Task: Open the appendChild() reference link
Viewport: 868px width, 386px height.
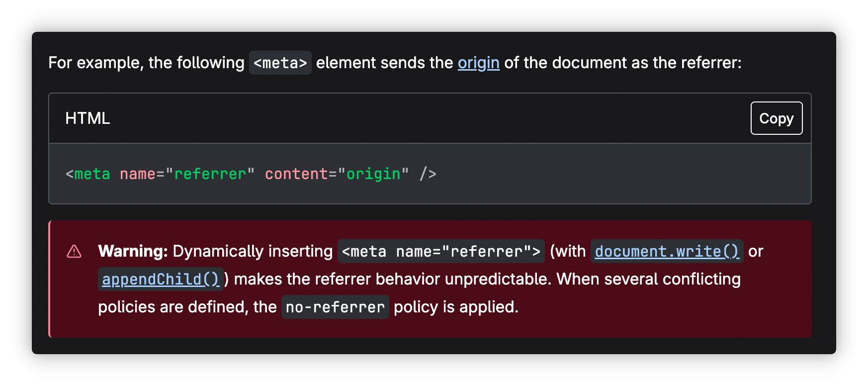Action: 161,279
